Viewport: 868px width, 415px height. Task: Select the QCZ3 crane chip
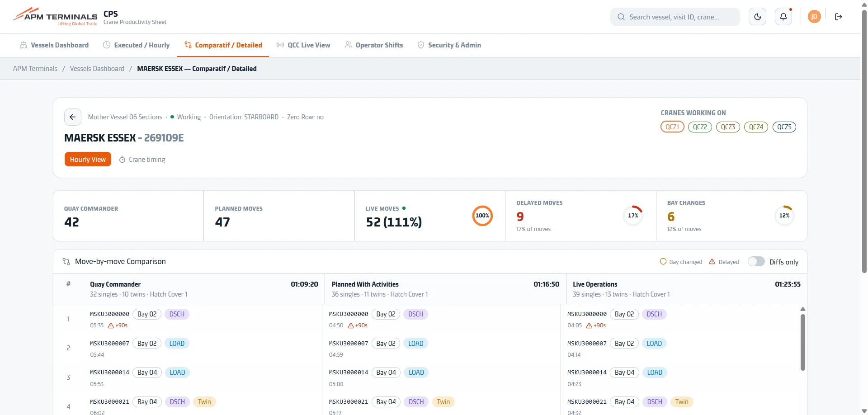[x=728, y=127]
